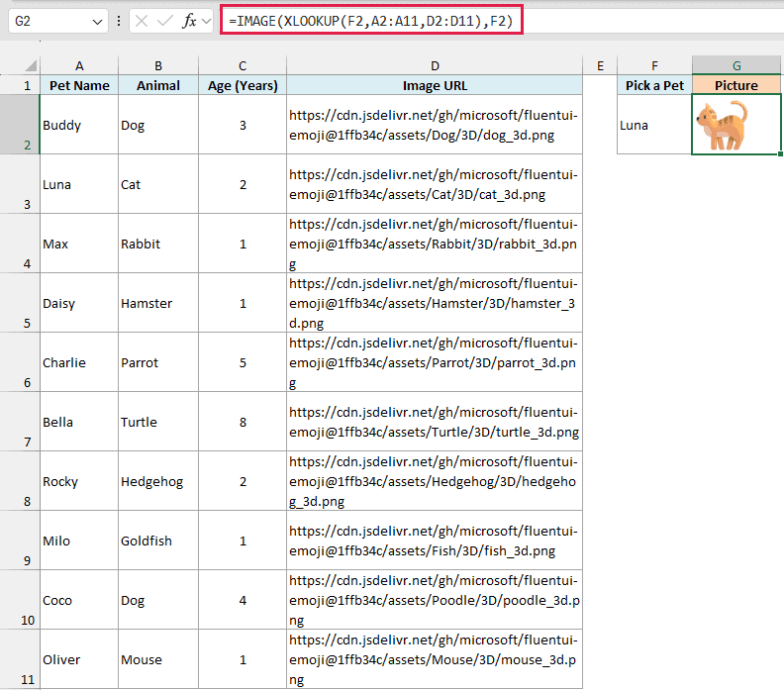Click the 'Turtle' animal cell
The height and width of the screenshot is (690, 784).
coord(158,422)
